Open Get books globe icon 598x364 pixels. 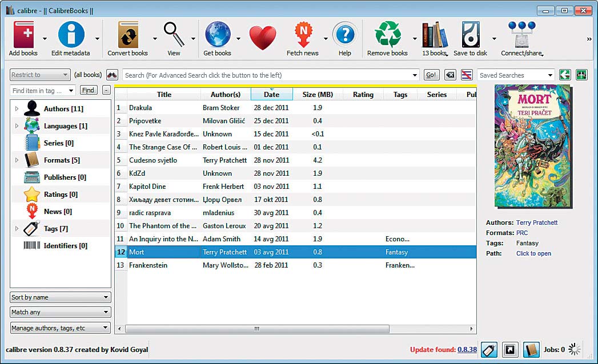coord(218,34)
